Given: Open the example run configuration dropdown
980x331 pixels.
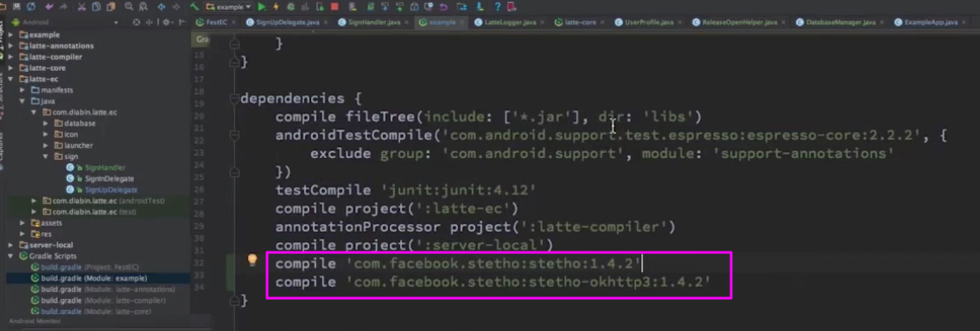Looking at the screenshot, I should tap(228, 6).
